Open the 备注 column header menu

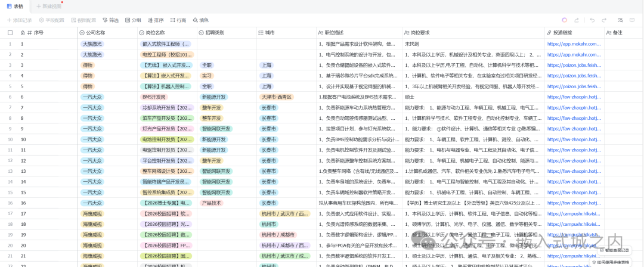624,33
